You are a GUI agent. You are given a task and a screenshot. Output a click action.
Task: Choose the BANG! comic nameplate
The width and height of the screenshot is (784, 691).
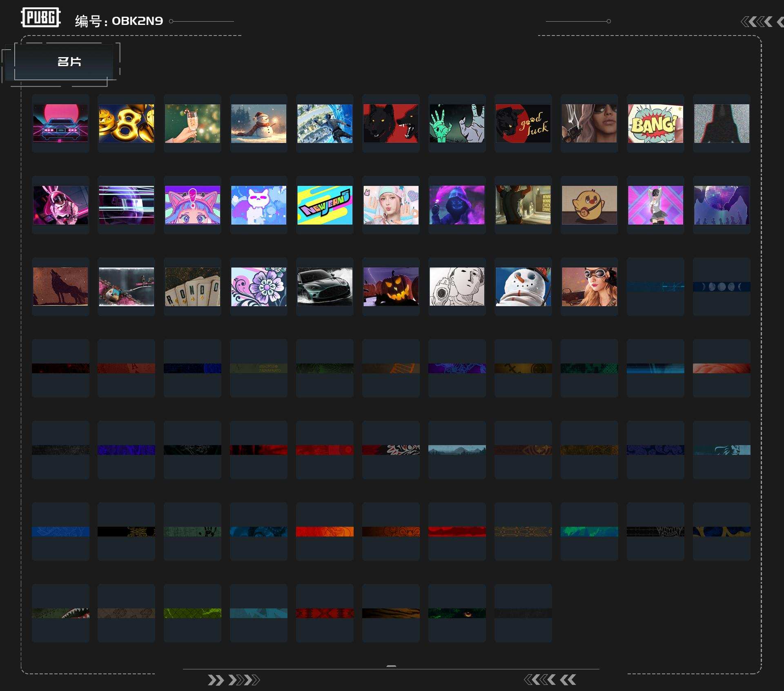point(656,123)
